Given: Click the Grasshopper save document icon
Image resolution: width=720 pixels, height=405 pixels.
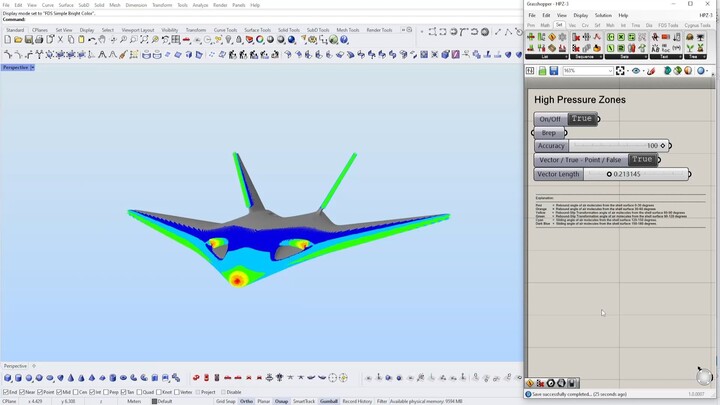Looking at the screenshot, I should (x=553, y=71).
